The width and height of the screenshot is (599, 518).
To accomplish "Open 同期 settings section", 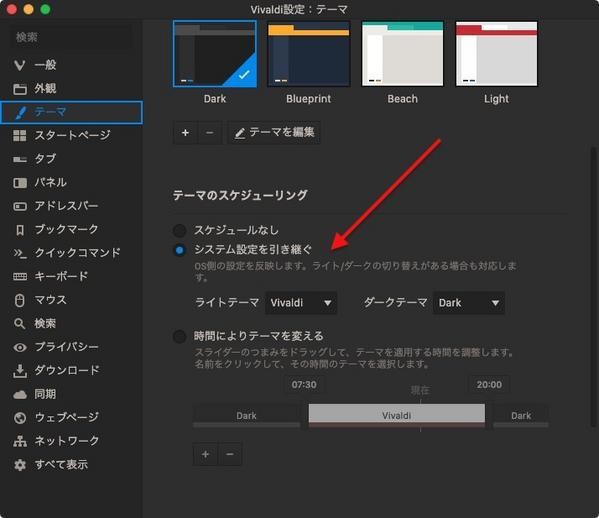I will 71,394.
